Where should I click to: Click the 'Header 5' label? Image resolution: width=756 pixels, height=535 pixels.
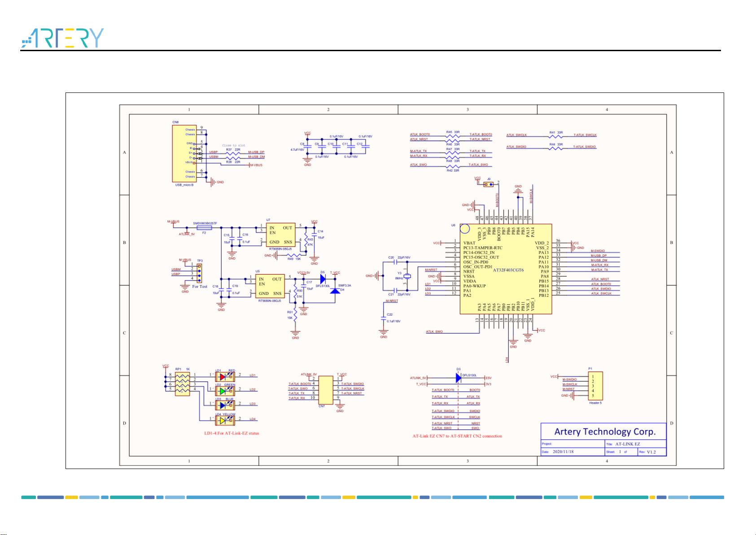click(x=595, y=403)
